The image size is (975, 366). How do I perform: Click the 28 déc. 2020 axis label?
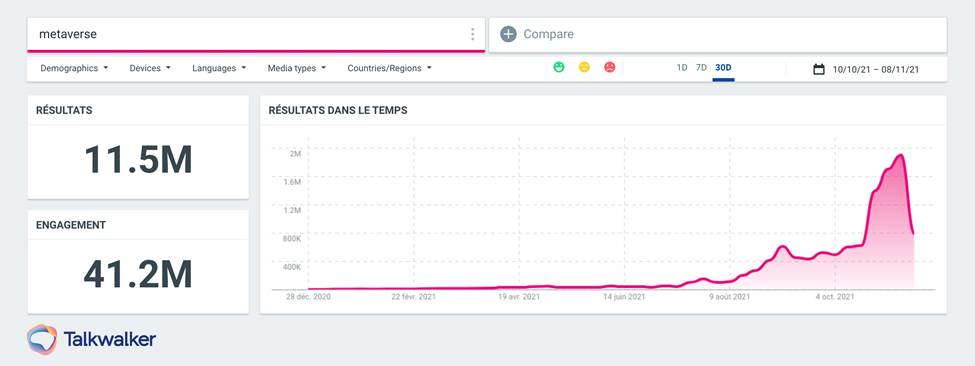[x=308, y=297]
